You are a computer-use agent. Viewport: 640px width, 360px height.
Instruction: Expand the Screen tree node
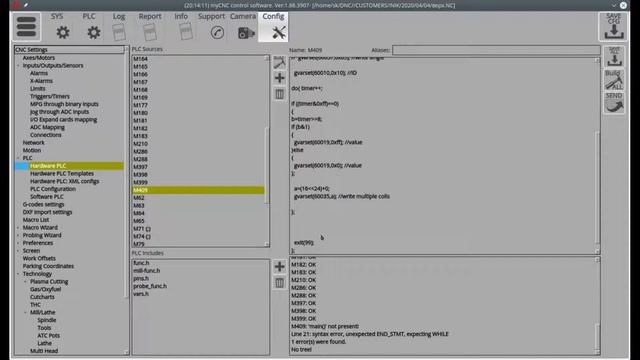click(x=18, y=251)
